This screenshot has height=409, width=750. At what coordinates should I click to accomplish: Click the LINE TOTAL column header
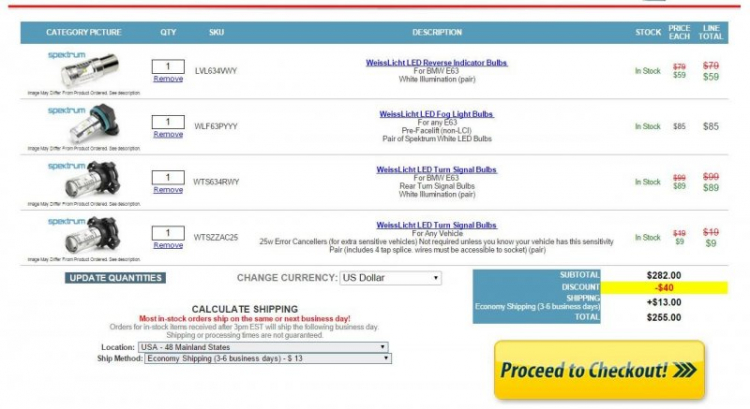(x=711, y=33)
